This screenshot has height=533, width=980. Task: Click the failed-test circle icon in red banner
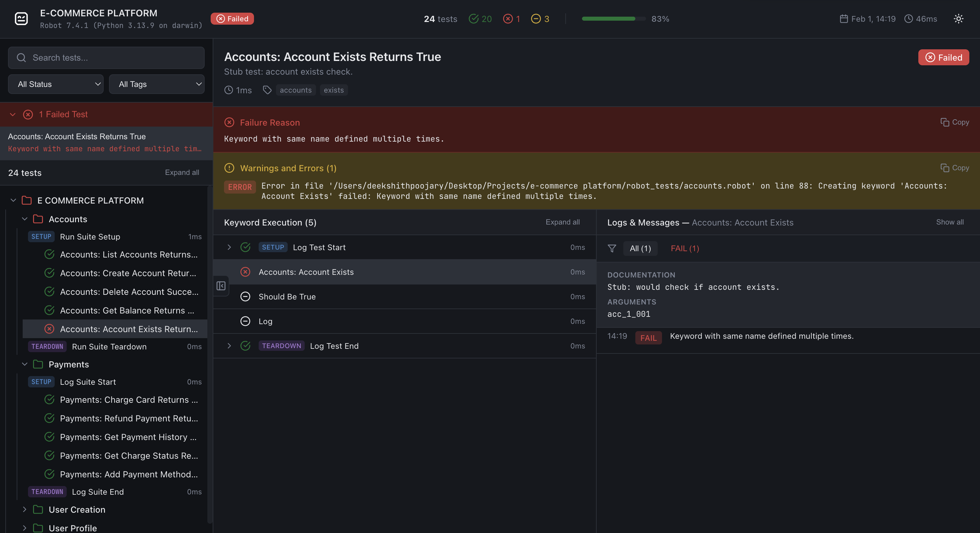pyautogui.click(x=28, y=115)
